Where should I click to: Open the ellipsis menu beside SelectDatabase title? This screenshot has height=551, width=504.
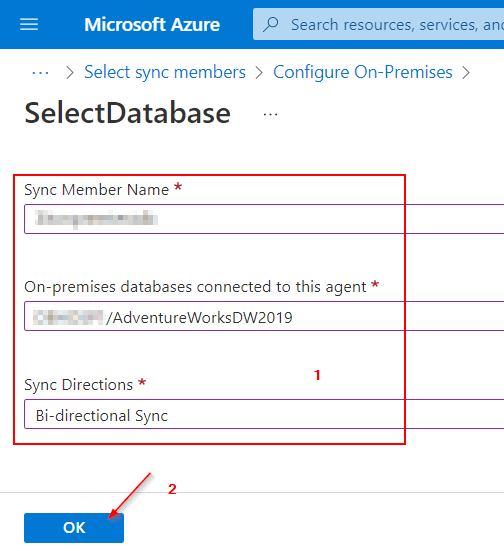pyautogui.click(x=270, y=115)
